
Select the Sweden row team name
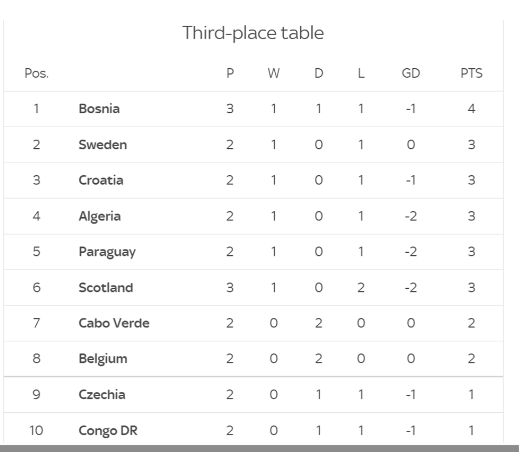(x=103, y=145)
